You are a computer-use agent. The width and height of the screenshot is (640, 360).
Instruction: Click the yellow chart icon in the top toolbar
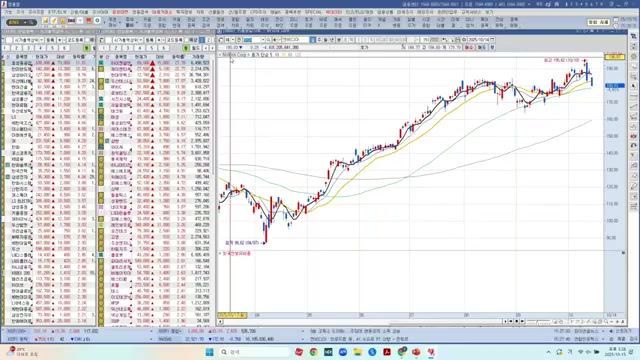[x=45, y=20]
